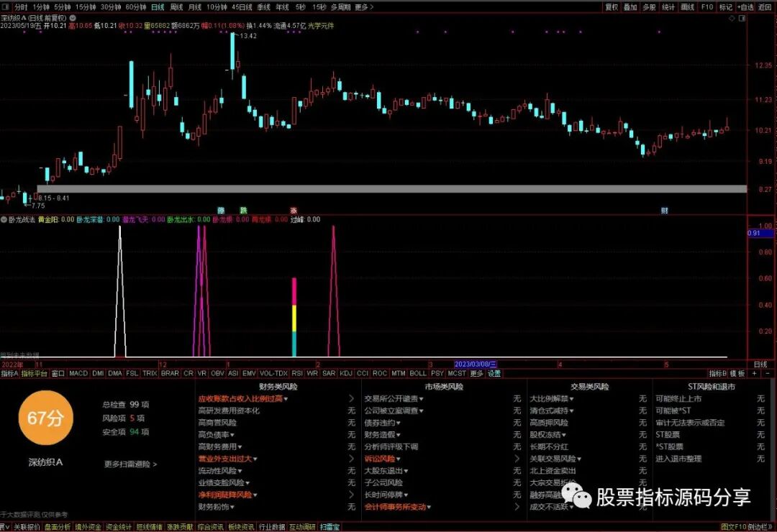
Task: Open the 指标平台 indicator platform
Action: (x=35, y=374)
